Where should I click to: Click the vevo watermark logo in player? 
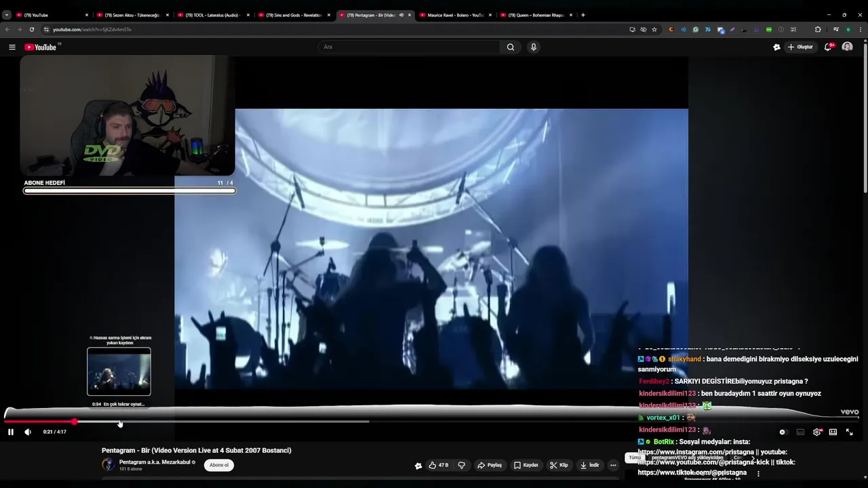[x=850, y=412]
